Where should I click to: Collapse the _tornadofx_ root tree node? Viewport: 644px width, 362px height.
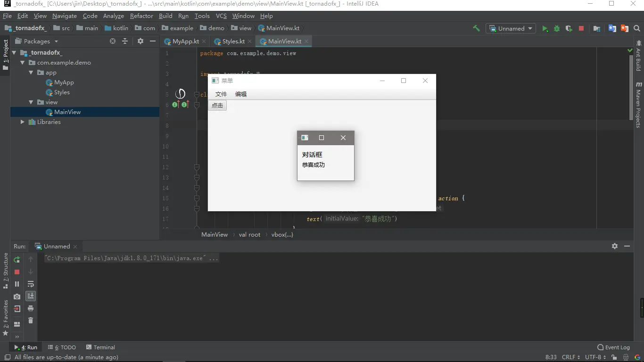pyautogui.click(x=14, y=53)
